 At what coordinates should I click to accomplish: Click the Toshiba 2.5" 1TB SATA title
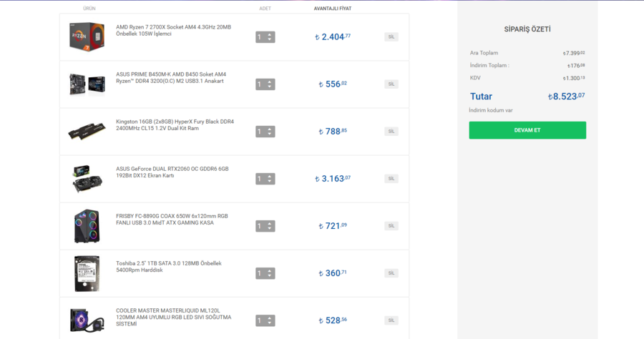pyautogui.click(x=168, y=266)
